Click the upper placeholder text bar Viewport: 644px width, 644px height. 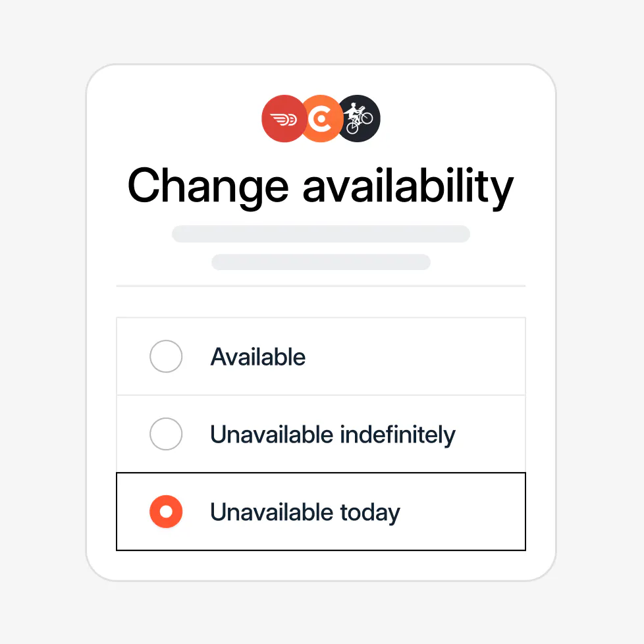coord(321,234)
